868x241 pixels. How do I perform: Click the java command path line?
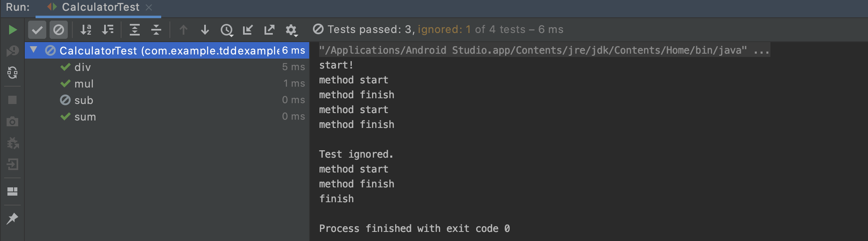pos(544,50)
